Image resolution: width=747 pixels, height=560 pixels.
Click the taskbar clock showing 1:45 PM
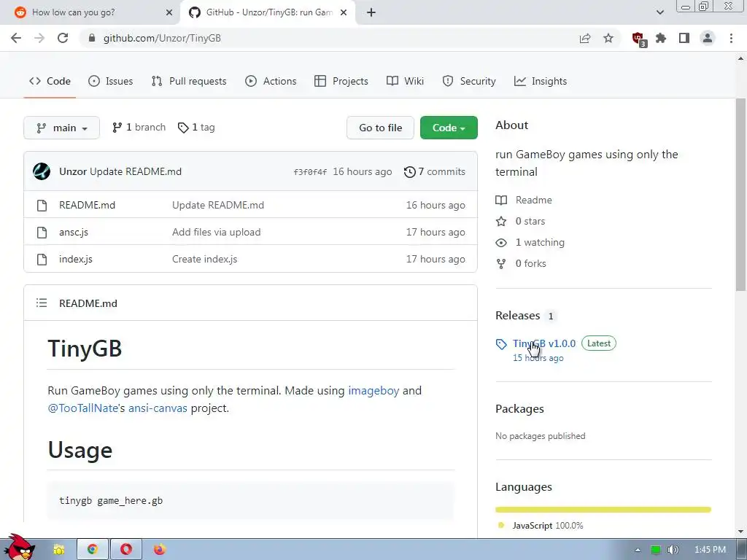[x=710, y=550]
